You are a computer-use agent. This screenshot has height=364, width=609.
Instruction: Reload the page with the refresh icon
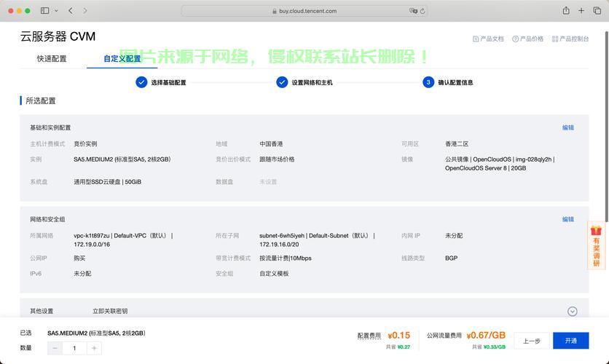[423, 11]
